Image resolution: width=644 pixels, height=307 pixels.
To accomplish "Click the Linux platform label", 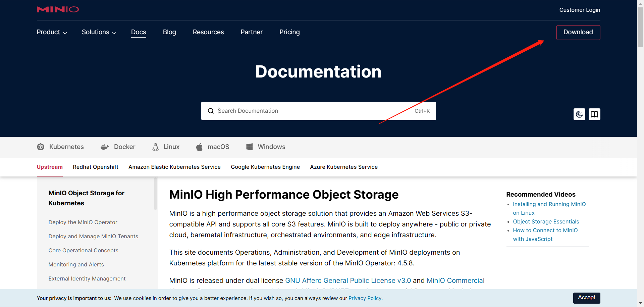I will [x=171, y=147].
